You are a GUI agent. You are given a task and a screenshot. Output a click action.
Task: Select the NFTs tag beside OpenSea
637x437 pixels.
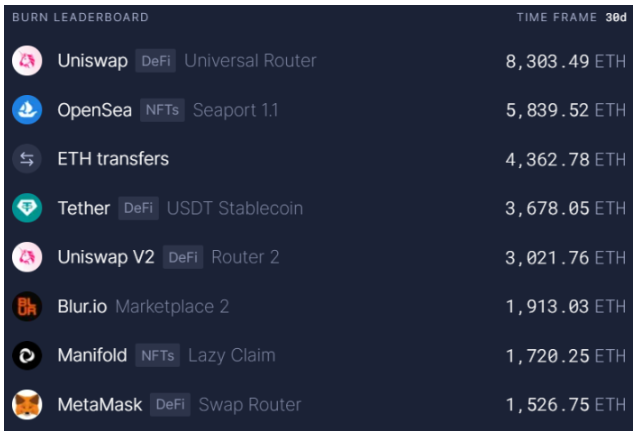click(162, 110)
